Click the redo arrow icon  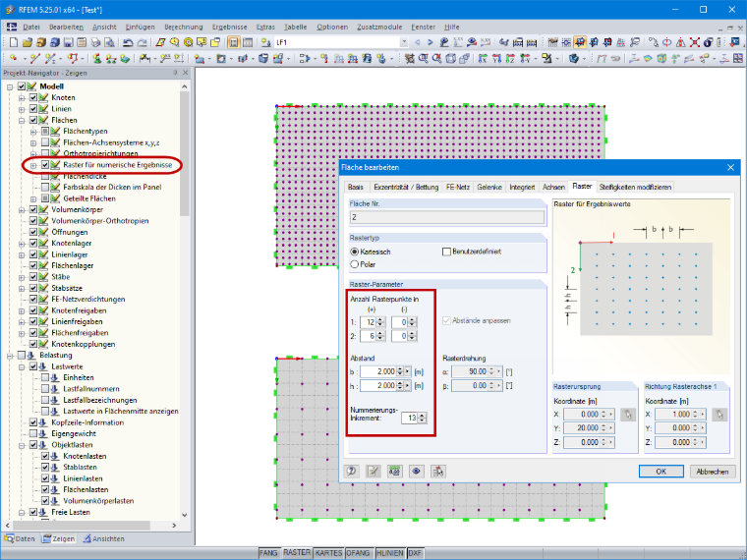[142, 42]
